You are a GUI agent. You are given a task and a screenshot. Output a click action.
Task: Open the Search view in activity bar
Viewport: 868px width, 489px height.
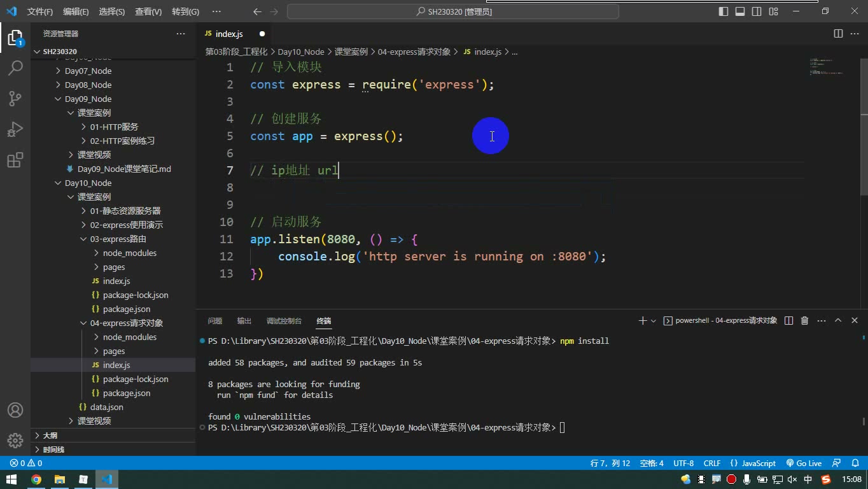click(x=15, y=67)
